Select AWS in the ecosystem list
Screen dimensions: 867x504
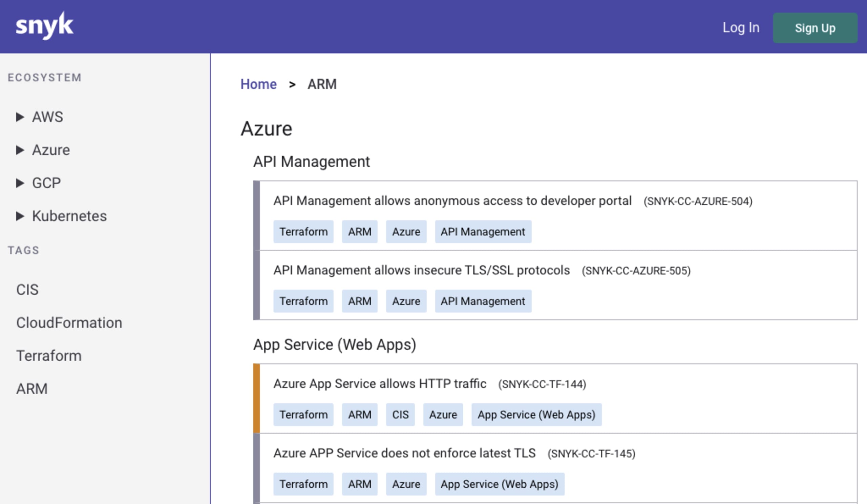(47, 117)
